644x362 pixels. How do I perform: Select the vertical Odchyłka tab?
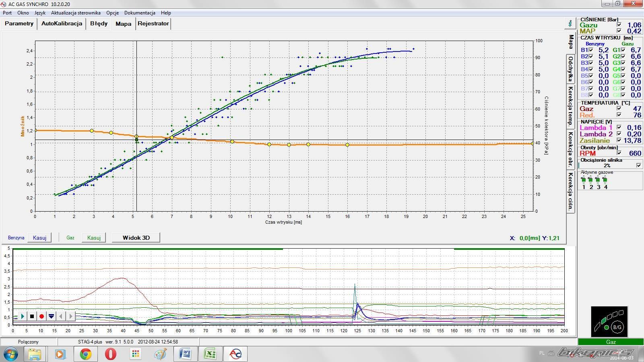coord(570,69)
